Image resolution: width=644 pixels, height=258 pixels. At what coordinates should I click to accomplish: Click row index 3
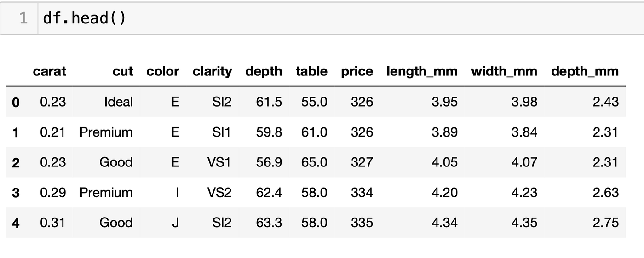(x=16, y=193)
